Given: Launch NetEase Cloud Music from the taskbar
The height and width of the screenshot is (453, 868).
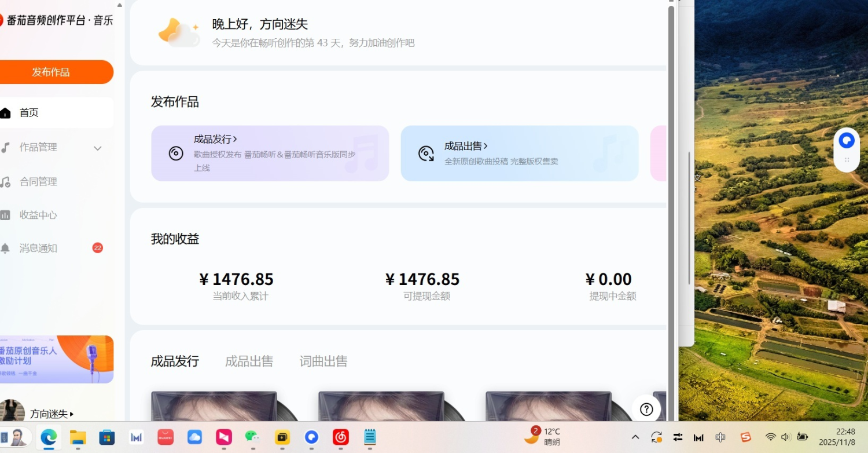Looking at the screenshot, I should coord(340,438).
